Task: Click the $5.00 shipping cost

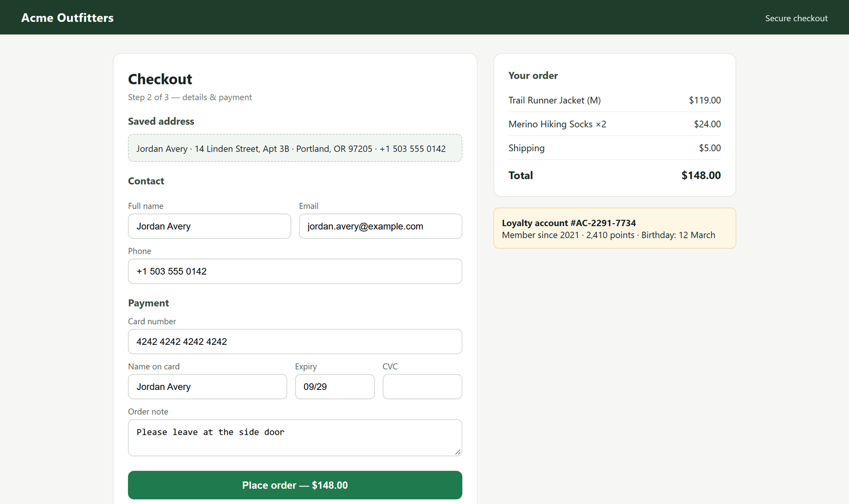Action: [709, 148]
